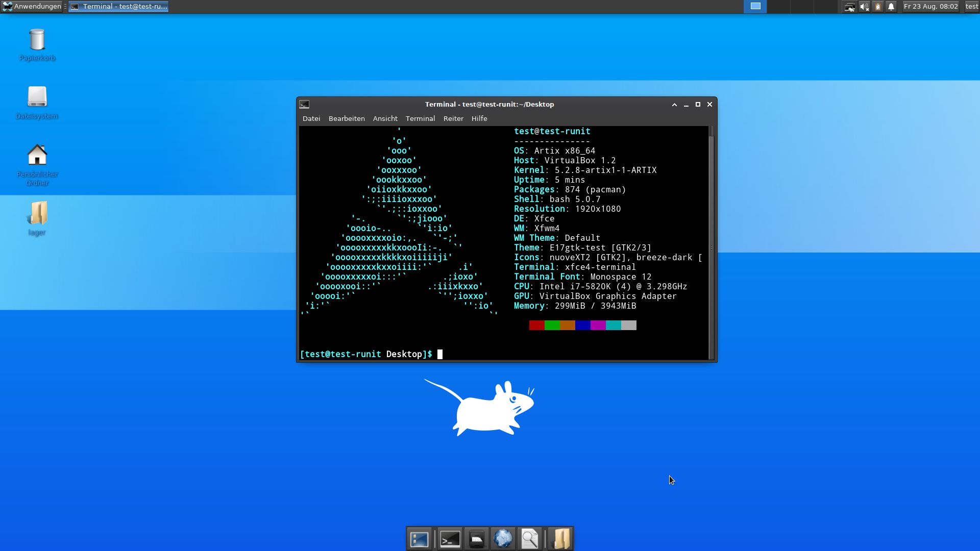
Task: Click the 'Terminal: xfce4-terminal' line
Action: pyautogui.click(x=575, y=267)
